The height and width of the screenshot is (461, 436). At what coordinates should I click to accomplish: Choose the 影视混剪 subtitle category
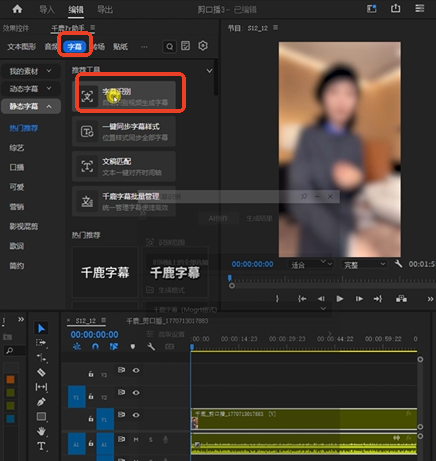(24, 226)
